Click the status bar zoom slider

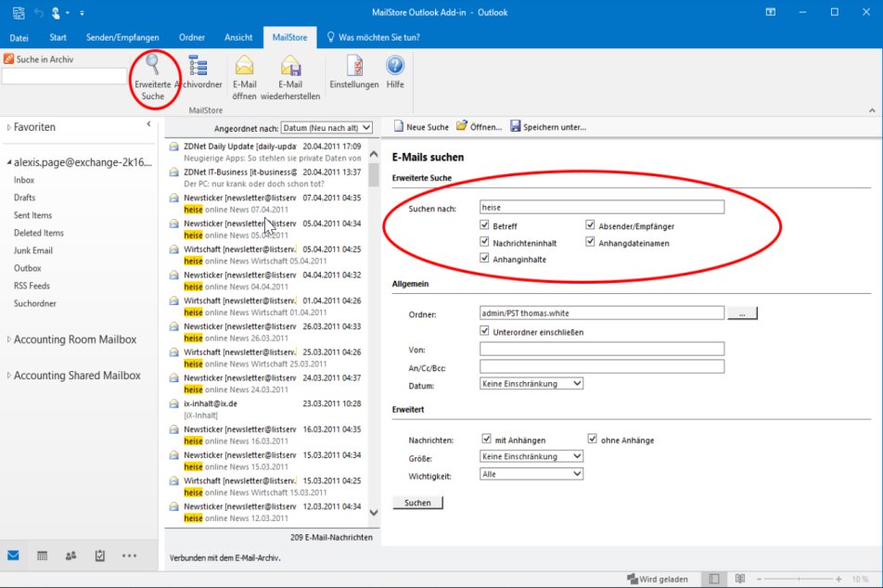point(799,579)
